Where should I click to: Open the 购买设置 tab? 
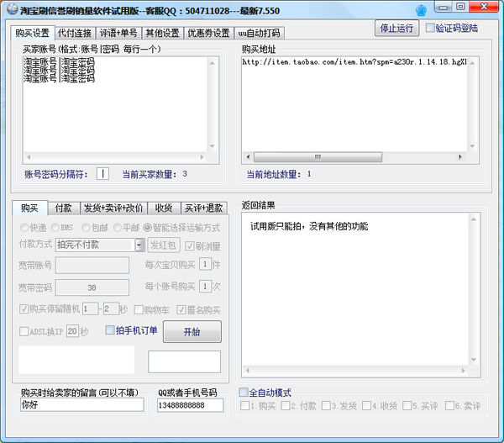point(33,33)
